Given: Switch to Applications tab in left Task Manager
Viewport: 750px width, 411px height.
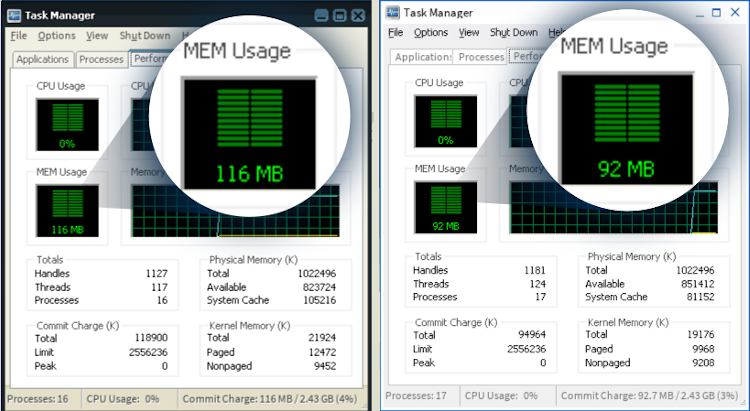Looking at the screenshot, I should [43, 59].
